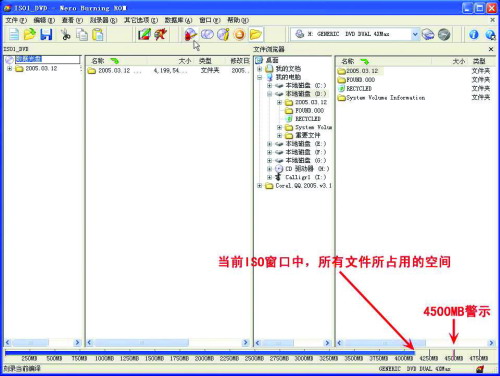Image resolution: width=500 pixels, height=376 pixels.
Task: Open the 其它选项 menu
Action: pyautogui.click(x=141, y=20)
